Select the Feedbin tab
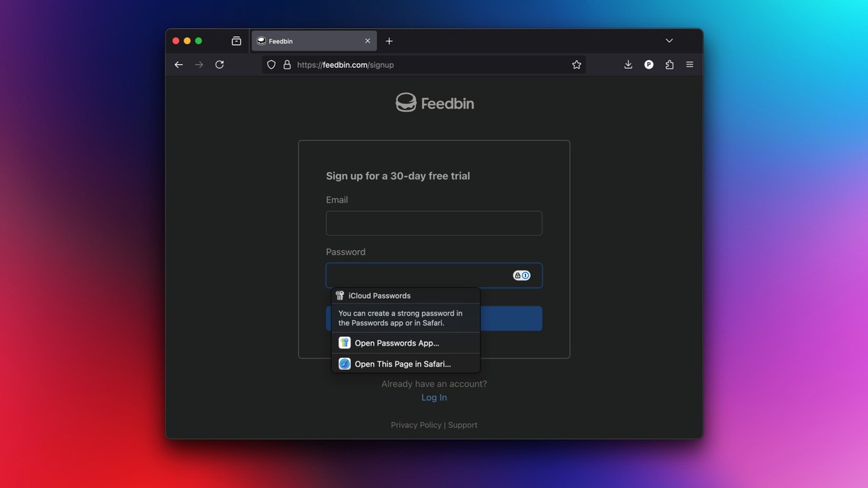 313,41
